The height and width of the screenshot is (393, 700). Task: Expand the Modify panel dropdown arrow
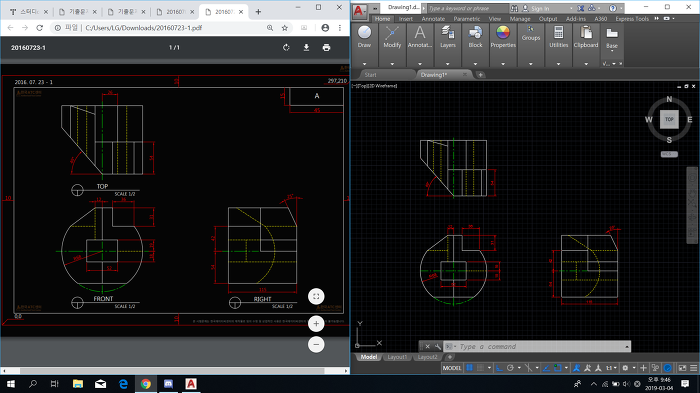pyautogui.click(x=392, y=64)
